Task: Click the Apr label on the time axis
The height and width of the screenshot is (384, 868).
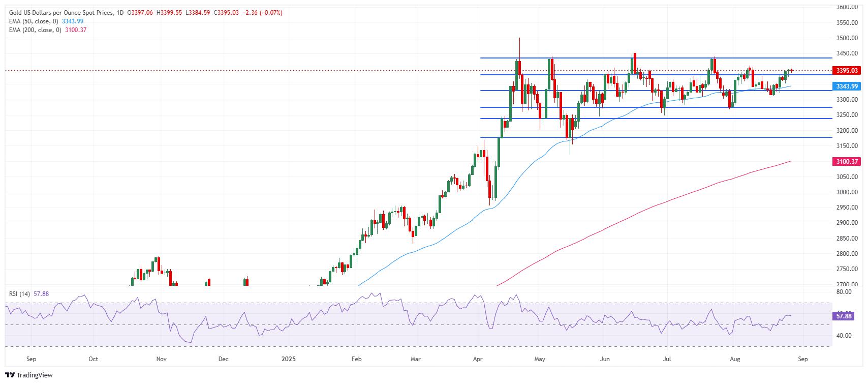Action: (478, 359)
